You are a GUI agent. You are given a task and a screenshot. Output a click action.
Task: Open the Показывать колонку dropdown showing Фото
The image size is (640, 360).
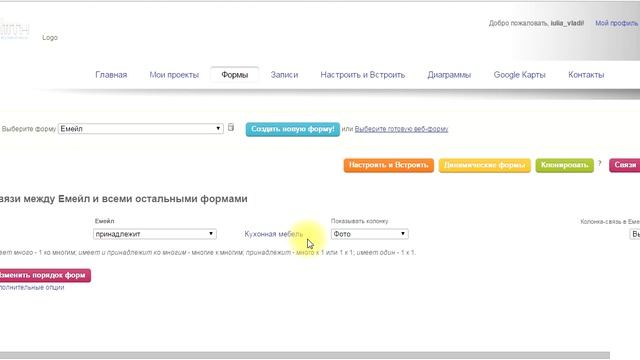pos(369,234)
